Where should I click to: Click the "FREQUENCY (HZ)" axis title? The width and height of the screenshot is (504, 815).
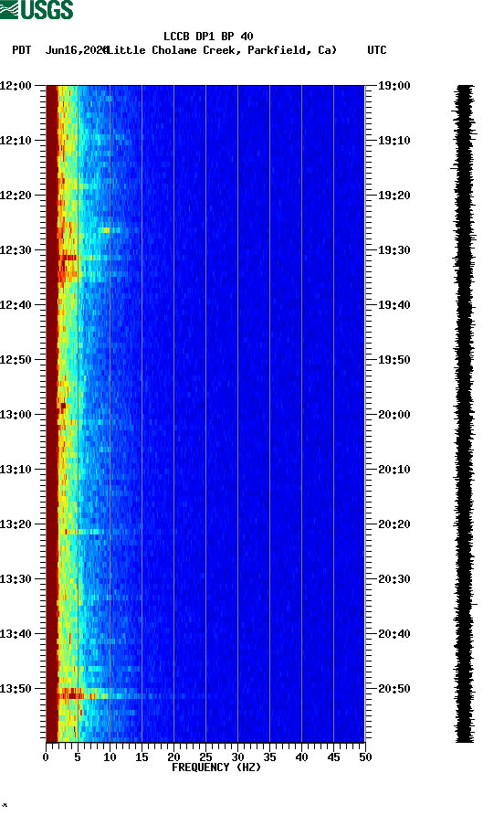[216, 767]
